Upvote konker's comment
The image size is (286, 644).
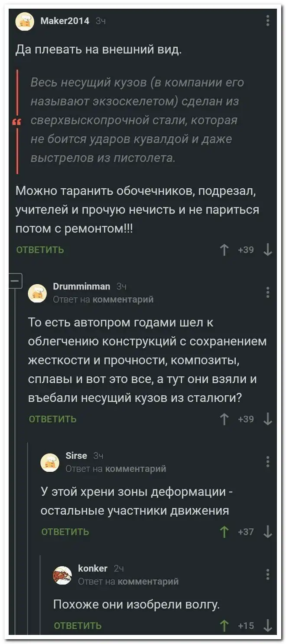pos(224,625)
